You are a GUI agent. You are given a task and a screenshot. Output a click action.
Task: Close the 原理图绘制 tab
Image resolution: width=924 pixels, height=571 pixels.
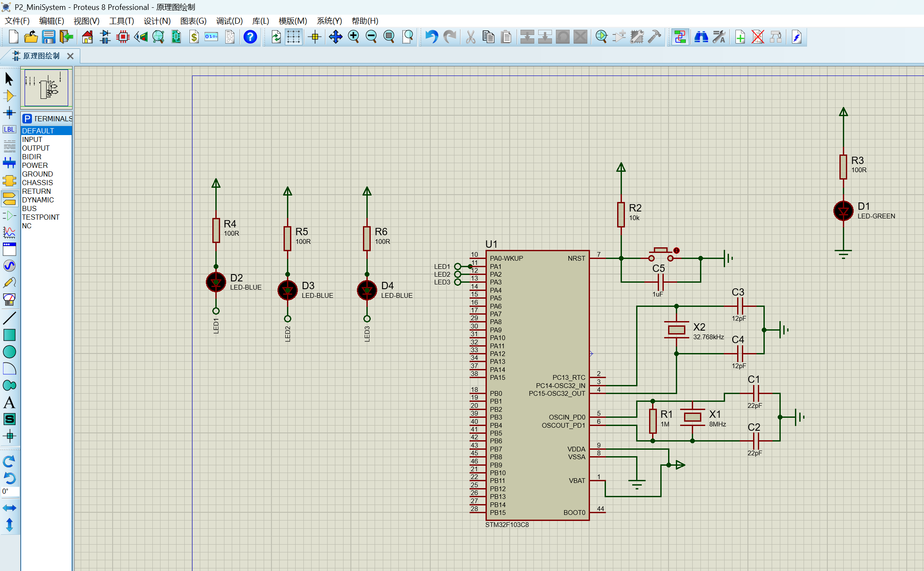(70, 56)
